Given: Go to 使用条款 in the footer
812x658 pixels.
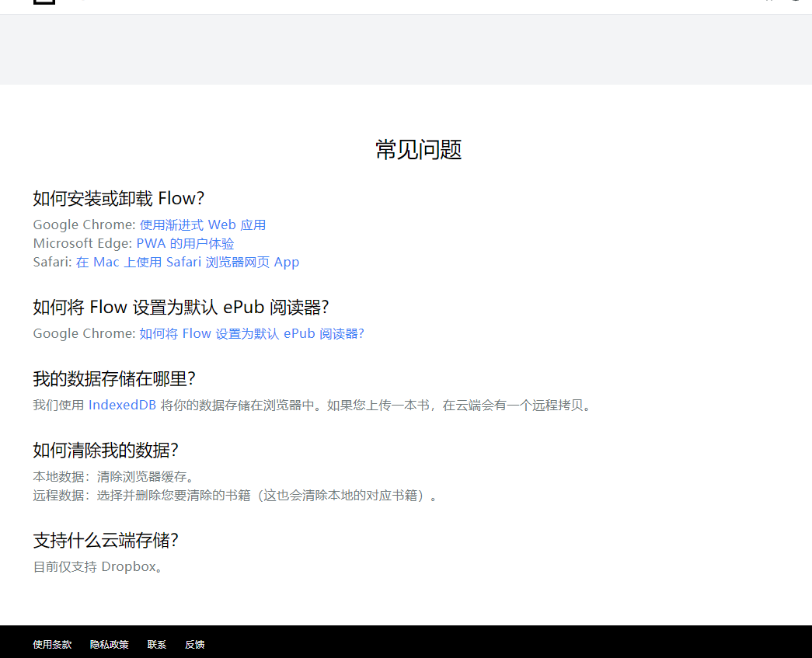Looking at the screenshot, I should point(52,644).
